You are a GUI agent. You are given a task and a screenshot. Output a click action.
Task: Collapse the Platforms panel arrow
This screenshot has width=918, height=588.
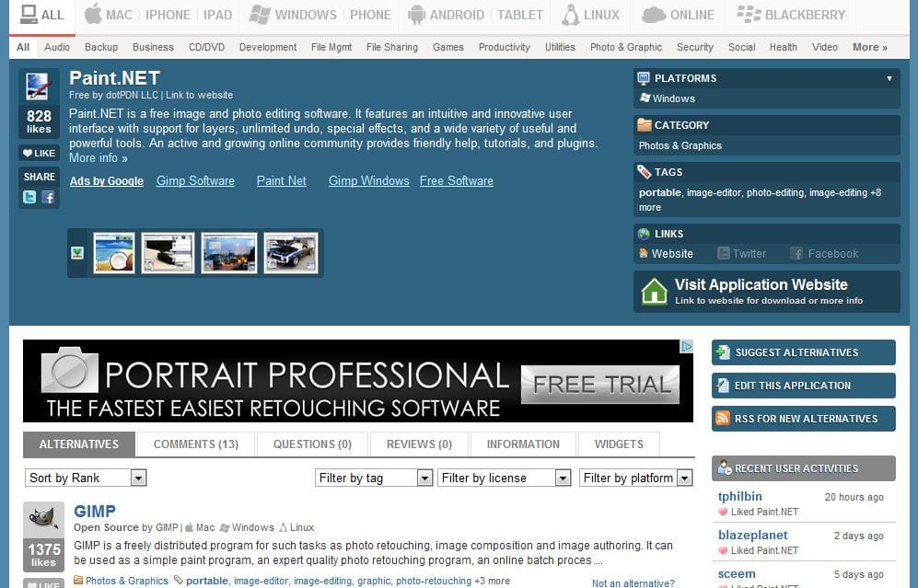tap(889, 78)
